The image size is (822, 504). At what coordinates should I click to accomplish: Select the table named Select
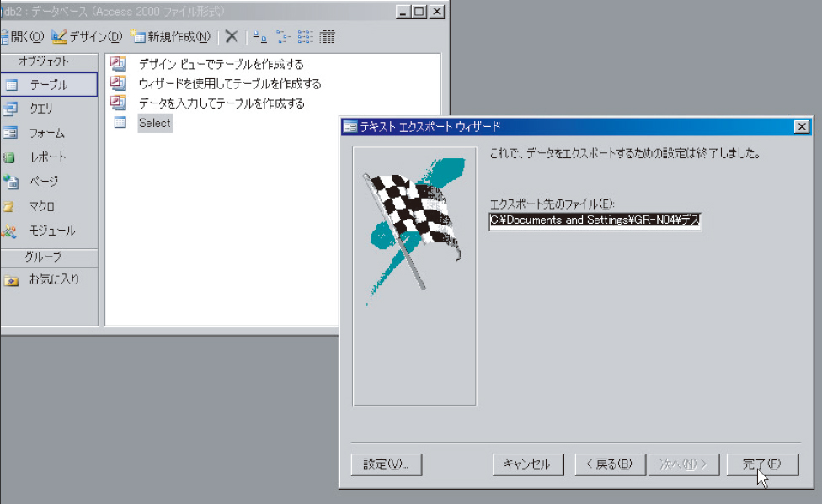155,123
